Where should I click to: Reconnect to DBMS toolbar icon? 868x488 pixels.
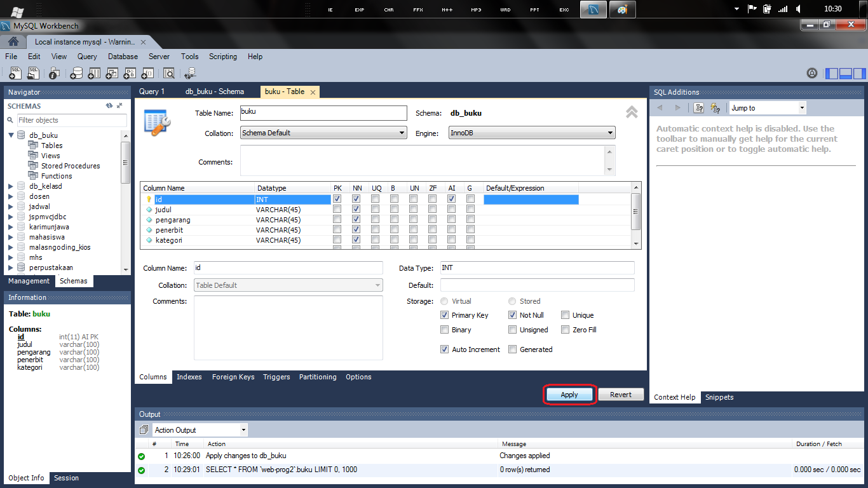[189, 73]
